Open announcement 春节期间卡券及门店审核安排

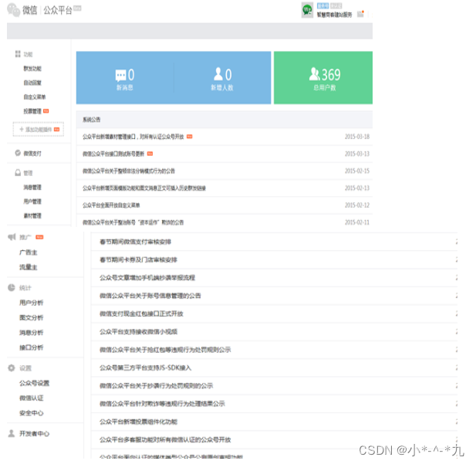click(138, 260)
